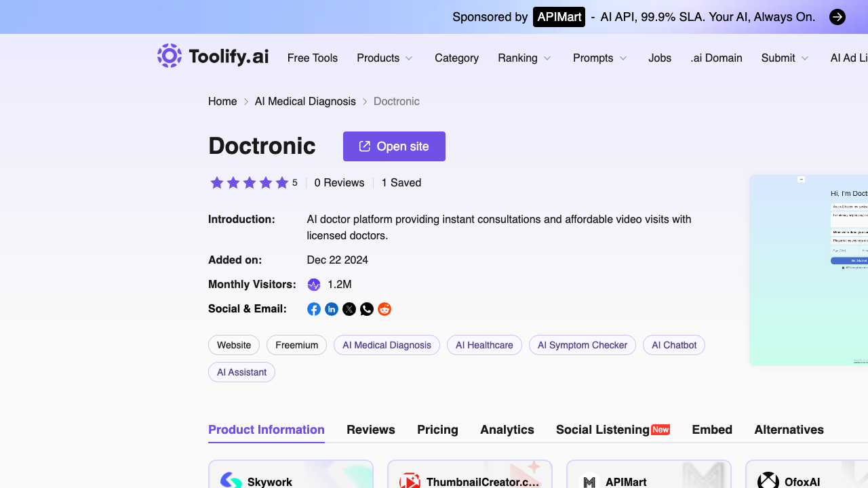The height and width of the screenshot is (488, 868).
Task: Click the five-star rating icons
Action: 250,182
